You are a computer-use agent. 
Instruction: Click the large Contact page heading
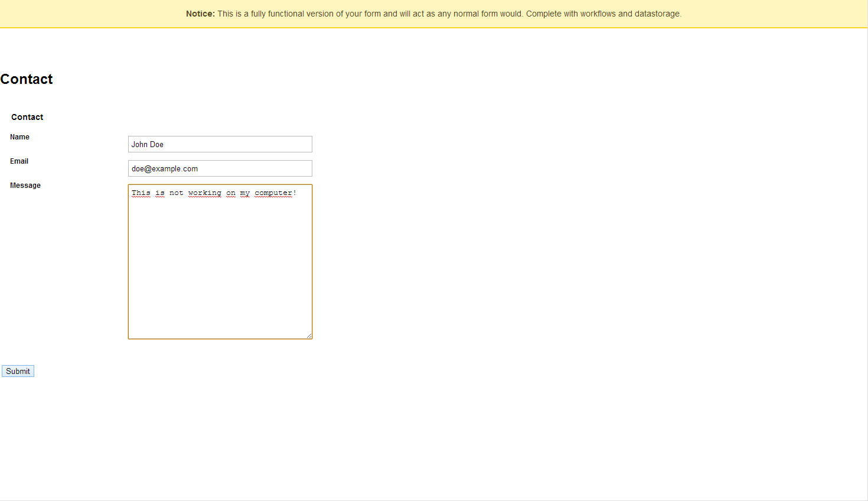[27, 79]
